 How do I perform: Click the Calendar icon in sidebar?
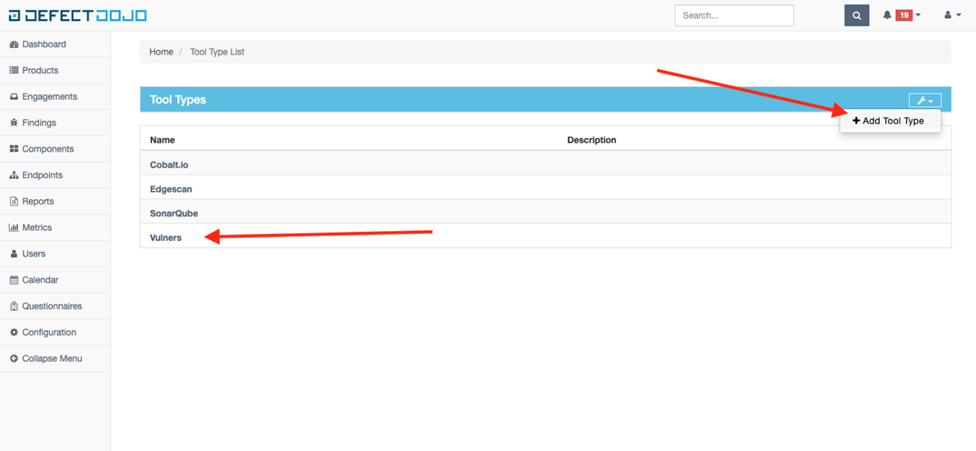click(14, 280)
